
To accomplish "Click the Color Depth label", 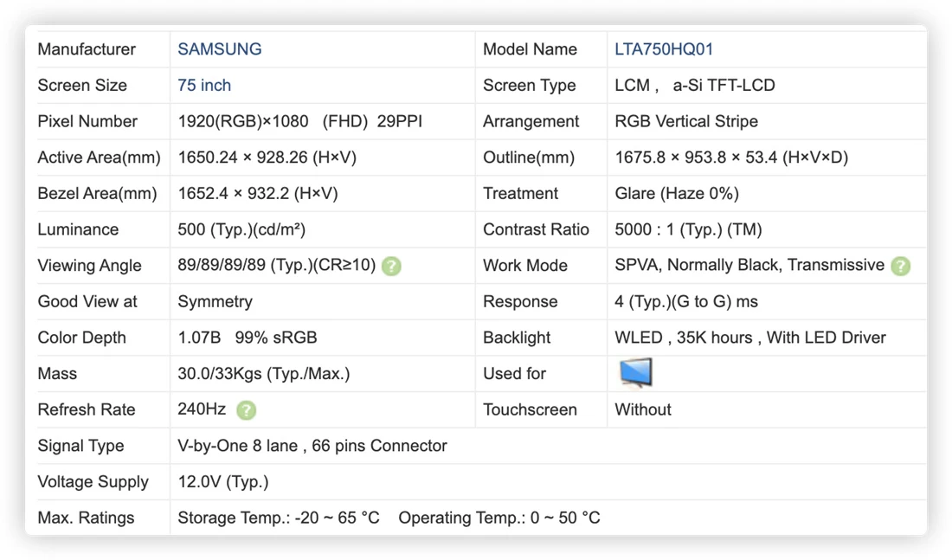I will pos(81,338).
